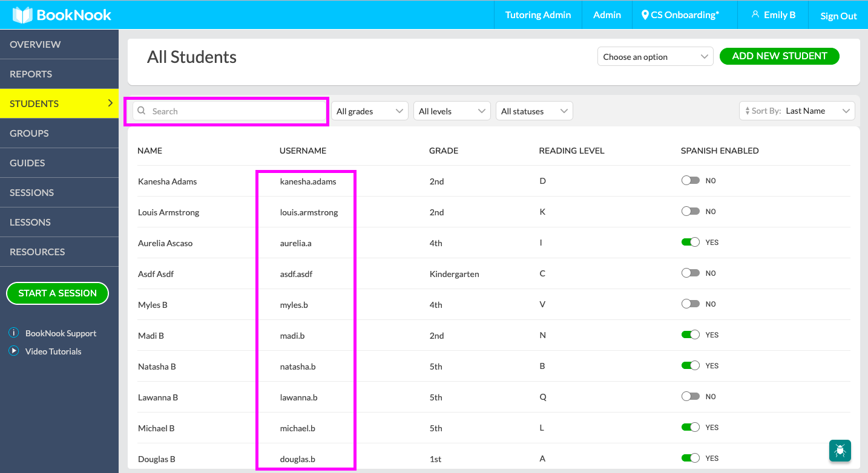
Task: Open the bug report icon at bottom right
Action: [x=840, y=451]
